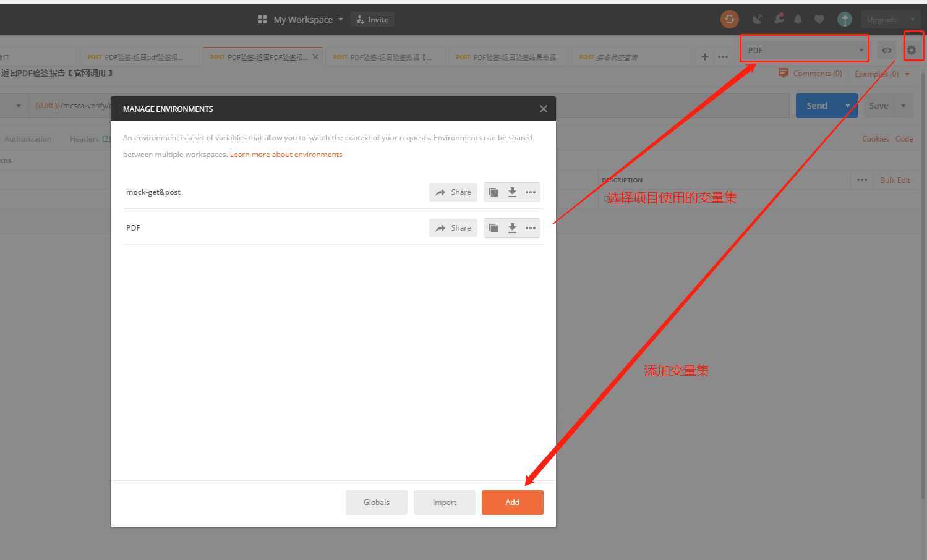Open the Authorization tab
The image size is (927, 560).
(x=28, y=138)
